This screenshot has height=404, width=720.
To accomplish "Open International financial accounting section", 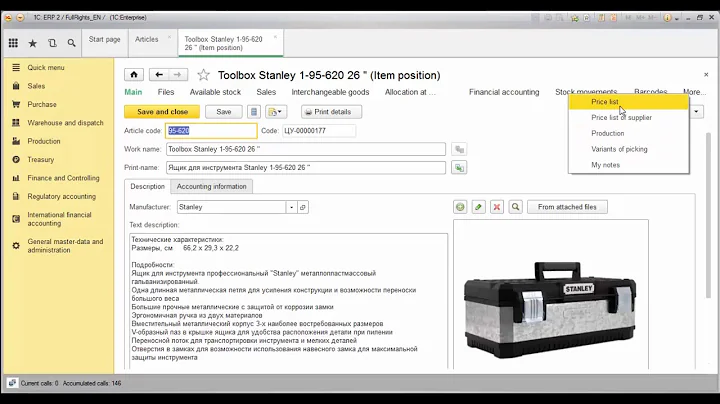I will (x=58, y=219).
